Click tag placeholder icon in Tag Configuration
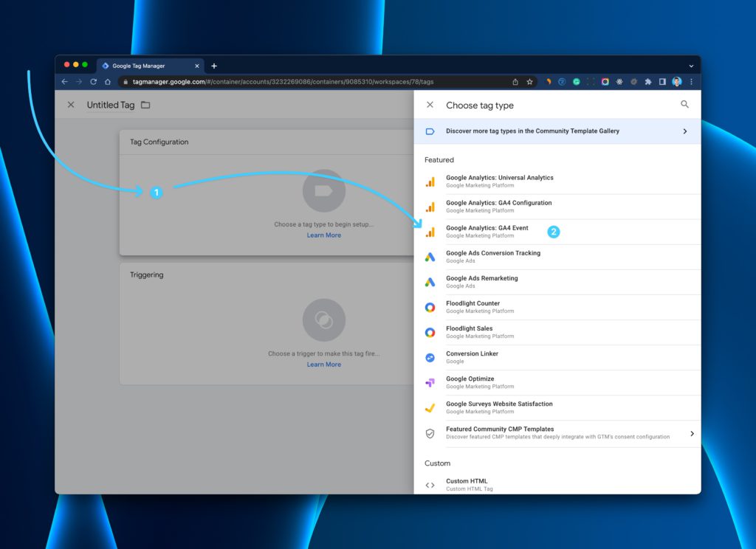Image resolution: width=756 pixels, height=549 pixels. click(x=324, y=191)
